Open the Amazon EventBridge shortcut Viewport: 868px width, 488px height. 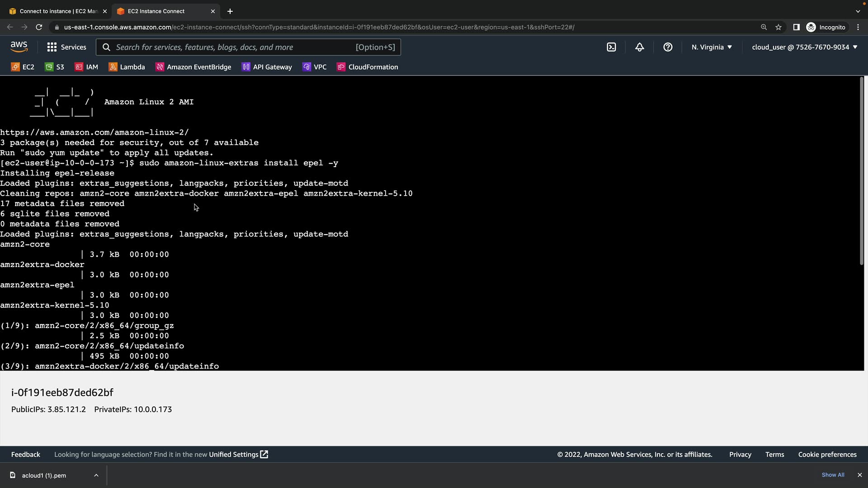click(x=193, y=67)
